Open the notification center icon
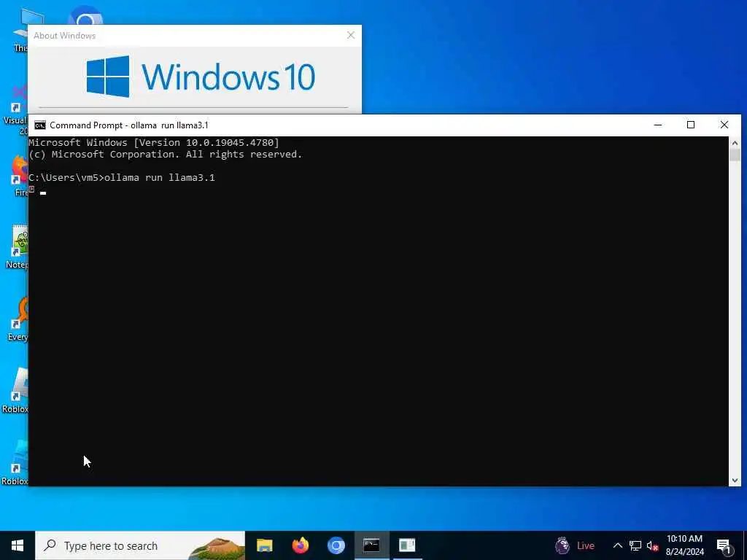The height and width of the screenshot is (560, 747). click(724, 547)
